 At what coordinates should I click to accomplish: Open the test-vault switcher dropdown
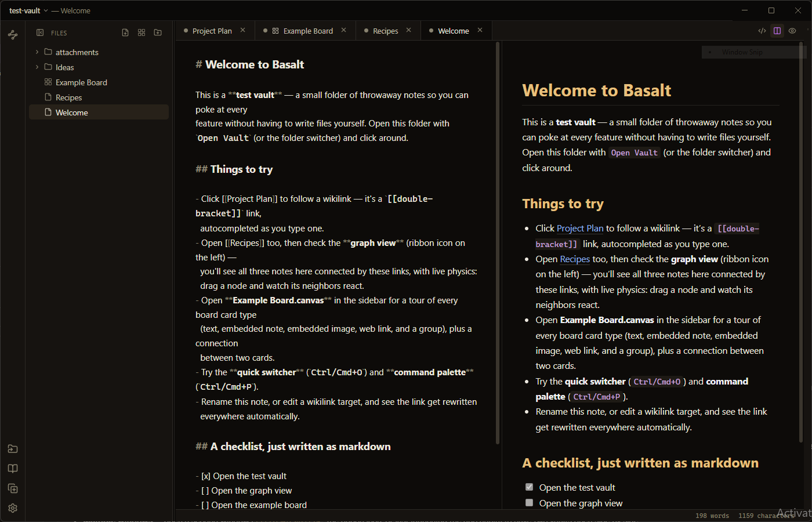coord(29,10)
